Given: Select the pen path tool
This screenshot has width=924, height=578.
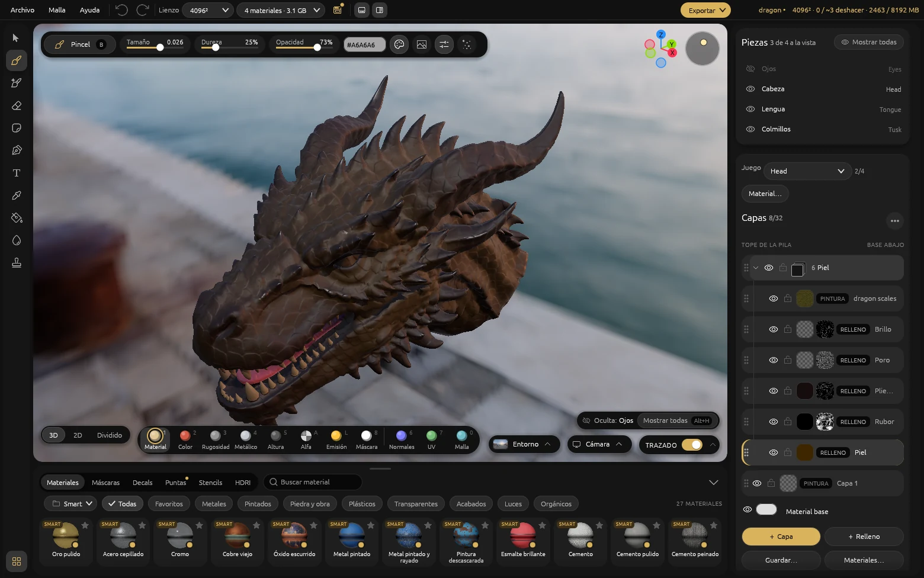Looking at the screenshot, I should (16, 150).
